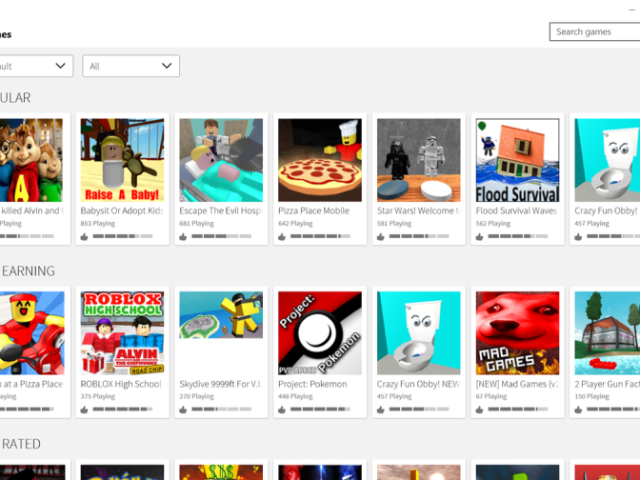Select the Skydive 9999ft thumbnail

pos(221,315)
